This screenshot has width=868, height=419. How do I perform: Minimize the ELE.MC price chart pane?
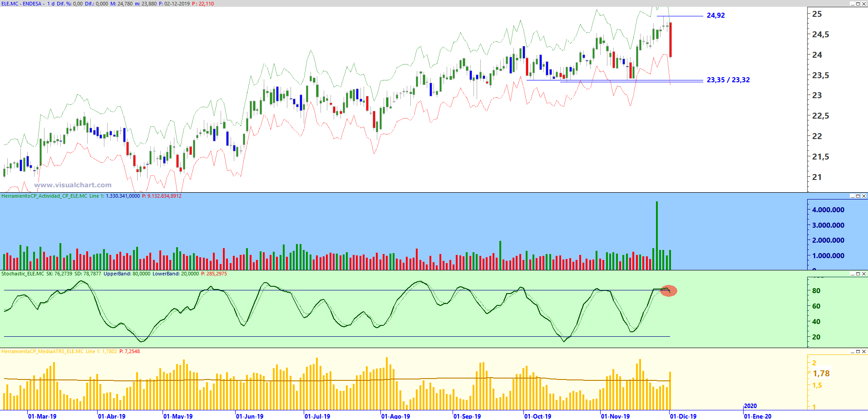click(852, 4)
